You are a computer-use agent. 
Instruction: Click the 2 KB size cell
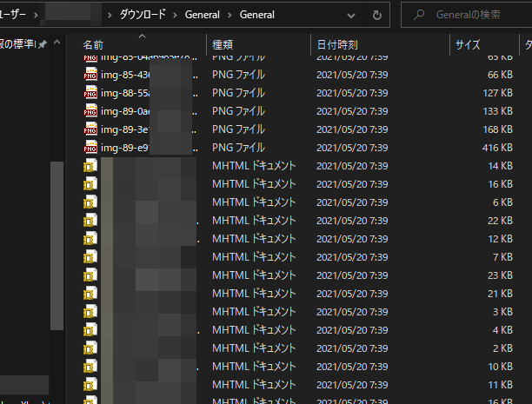[x=502, y=348]
